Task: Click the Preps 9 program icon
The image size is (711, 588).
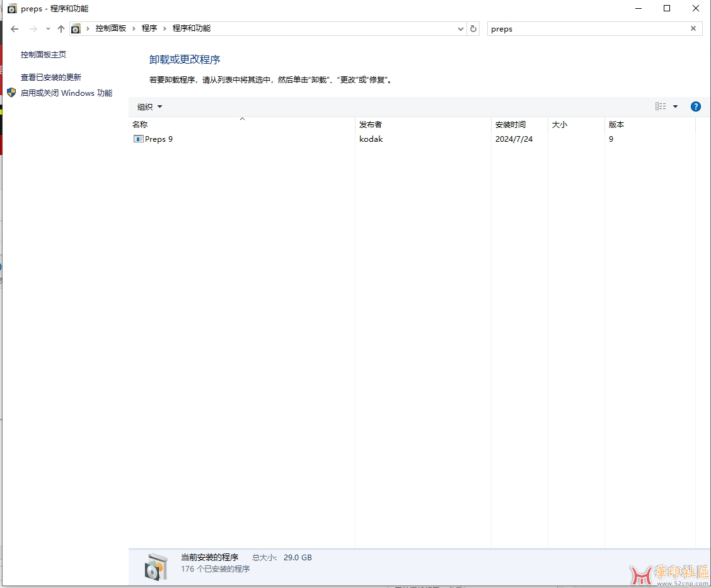Action: 138,139
